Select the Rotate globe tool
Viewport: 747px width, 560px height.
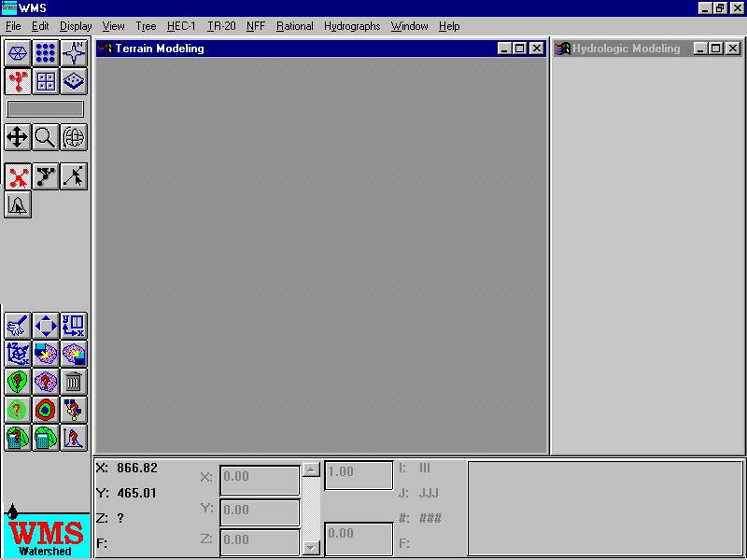point(74,138)
